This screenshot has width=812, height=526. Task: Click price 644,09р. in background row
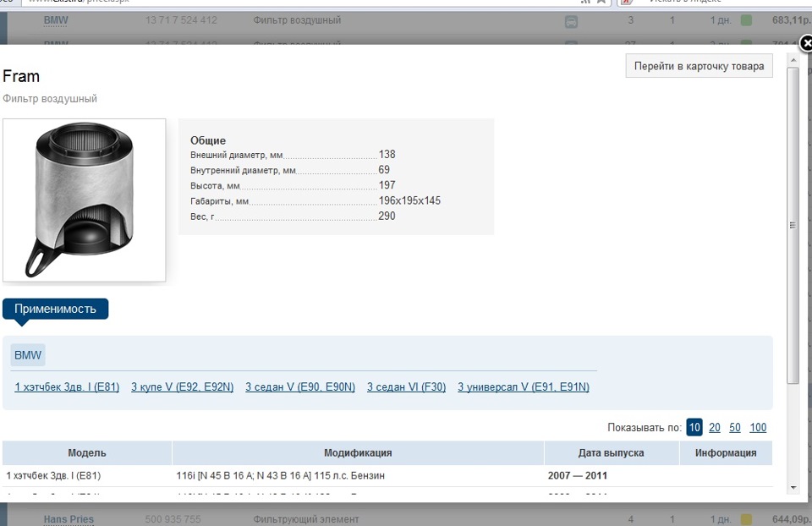pos(792,518)
